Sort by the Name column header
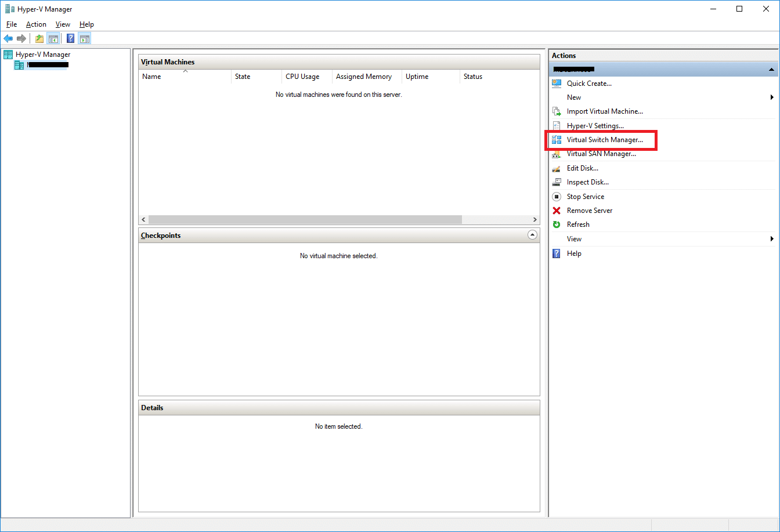The image size is (780, 532). (185, 77)
